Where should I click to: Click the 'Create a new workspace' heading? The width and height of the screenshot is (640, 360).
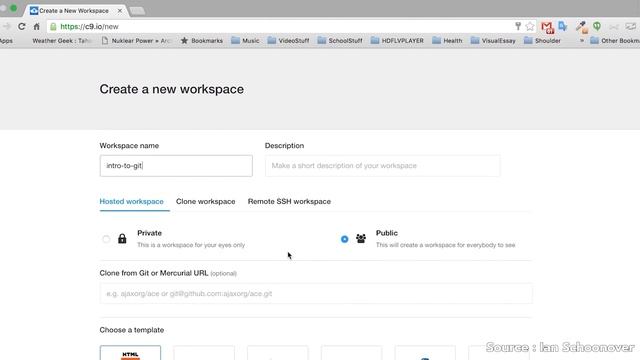(172, 89)
